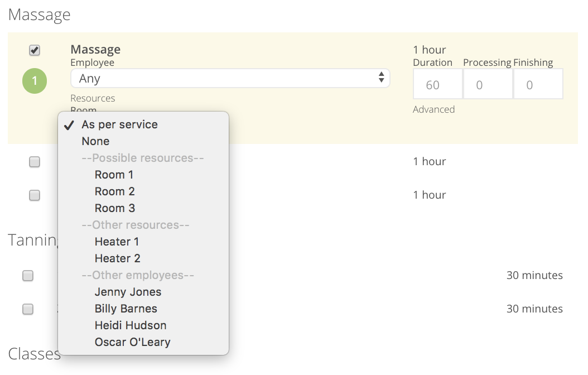Select Room 2 as the resource
The width and height of the screenshot is (588, 375).
[x=114, y=191]
